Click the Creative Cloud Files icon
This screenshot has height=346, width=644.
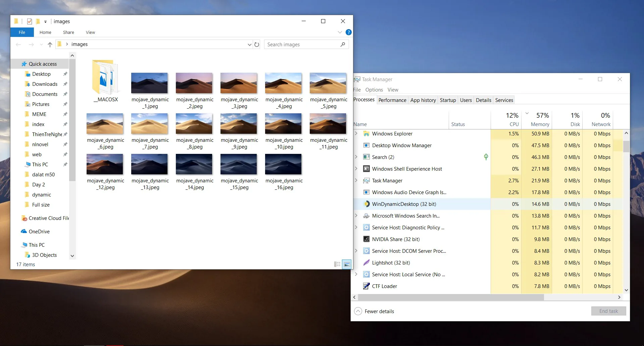(x=24, y=218)
